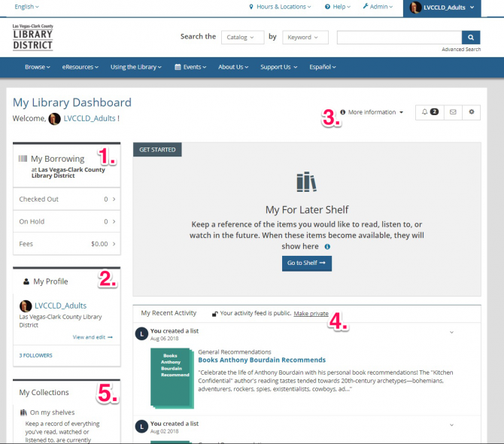The image size is (504, 444).
Task: Click the bookshelf icon above My For Later Shelf
Action: 306,182
